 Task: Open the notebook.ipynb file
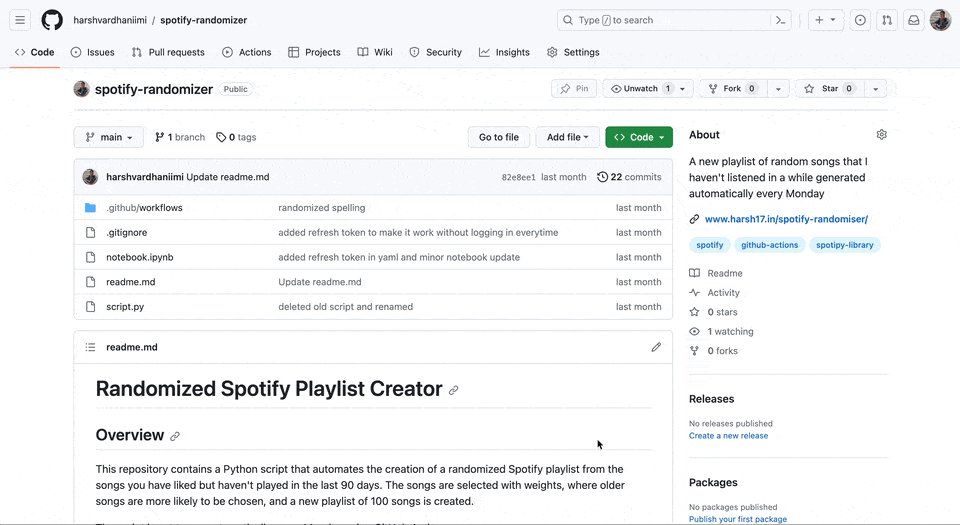[140, 258]
